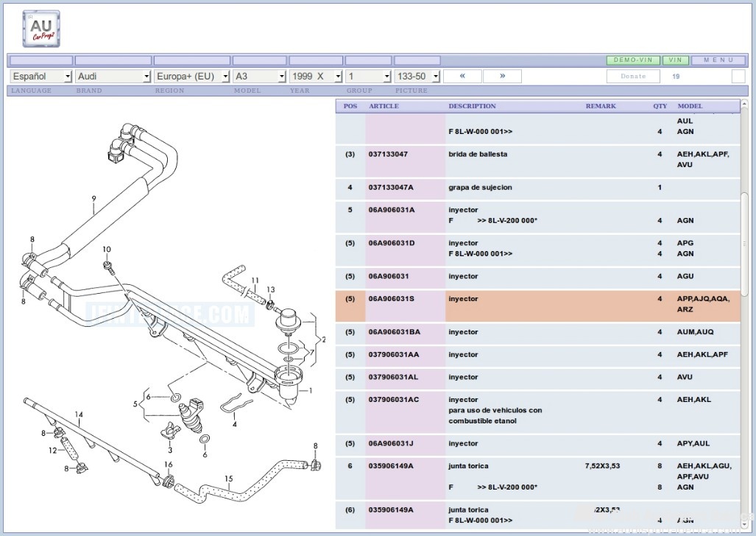Screen dimensions: 756x536
Task: Select article number 037906031AL
Action: coord(393,377)
